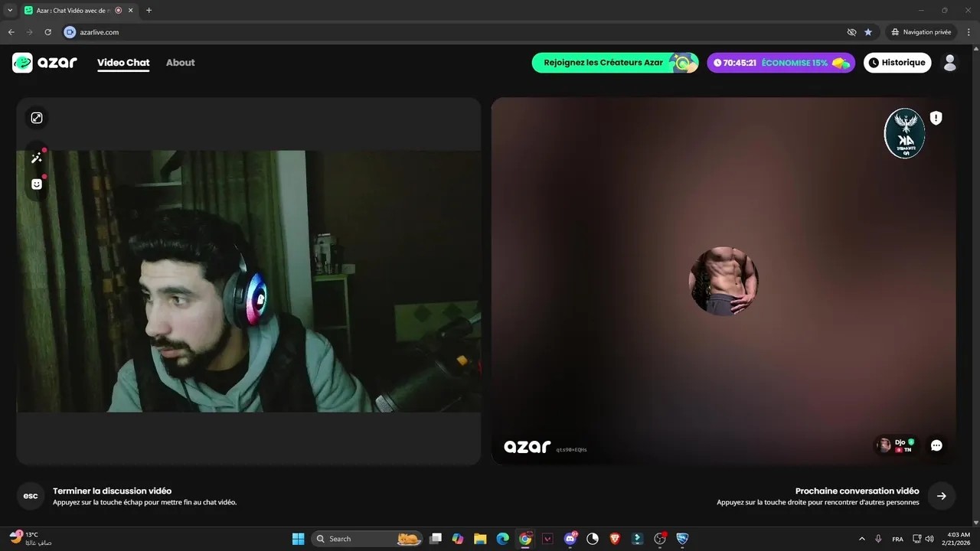The width and height of the screenshot is (980, 551).
Task: Click Prochaine conversation vidéo text
Action: pos(857,491)
